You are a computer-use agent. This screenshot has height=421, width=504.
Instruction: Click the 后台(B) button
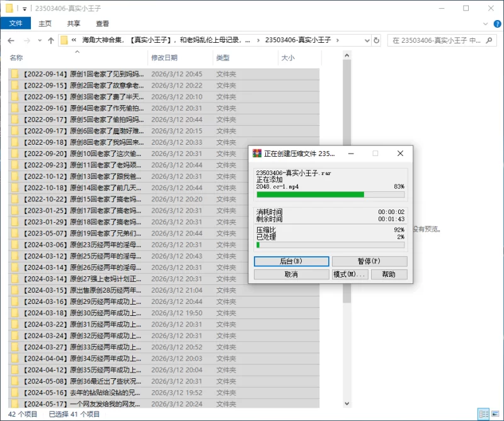click(x=291, y=261)
